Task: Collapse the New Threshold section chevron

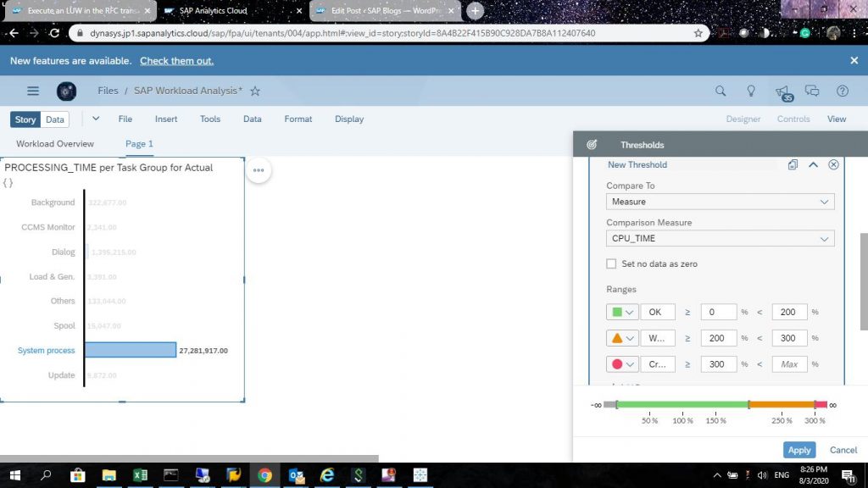Action: 813,164
